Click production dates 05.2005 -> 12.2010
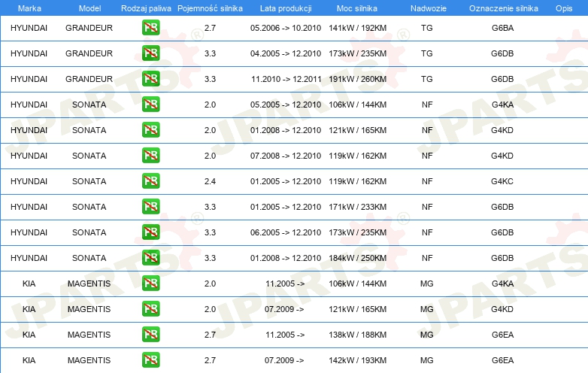 pyautogui.click(x=286, y=105)
